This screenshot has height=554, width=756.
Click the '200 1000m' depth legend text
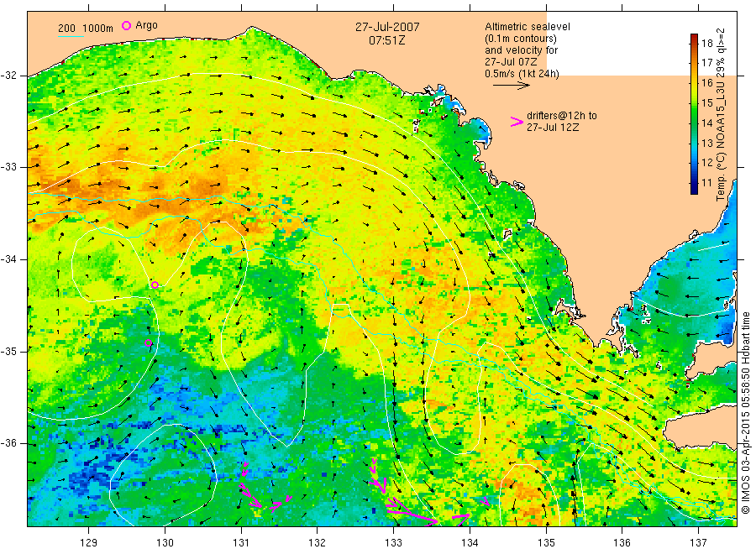point(86,29)
